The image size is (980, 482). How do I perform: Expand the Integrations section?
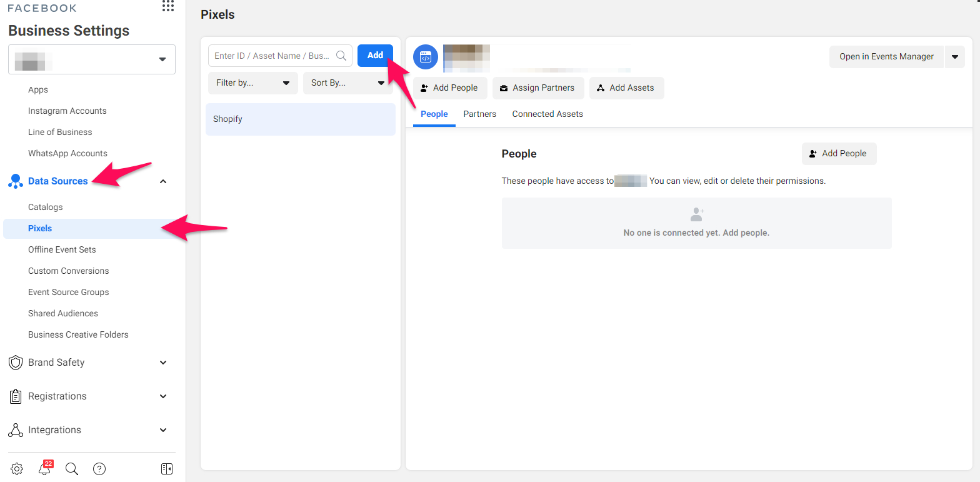point(163,430)
